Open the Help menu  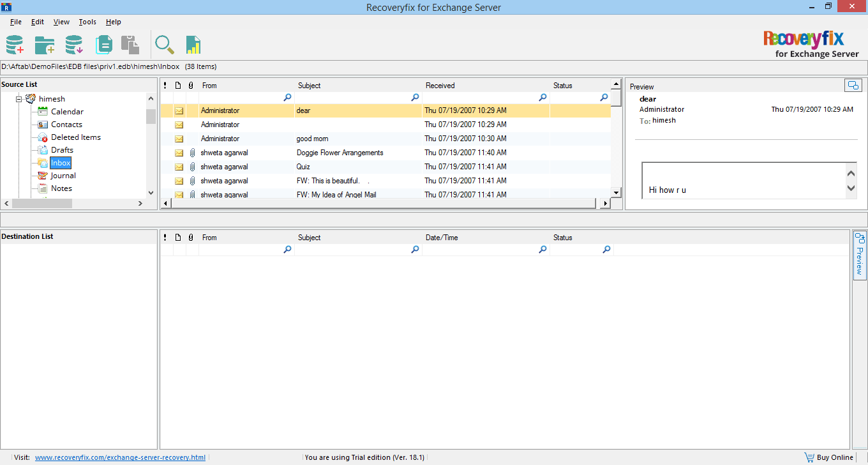[x=114, y=22]
